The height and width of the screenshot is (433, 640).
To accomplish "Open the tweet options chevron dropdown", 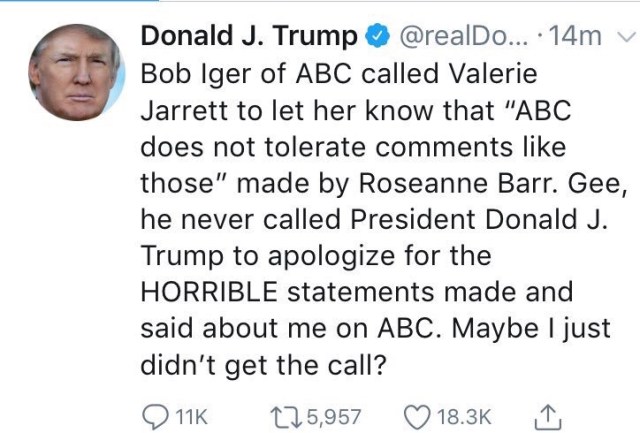I will coord(626,38).
